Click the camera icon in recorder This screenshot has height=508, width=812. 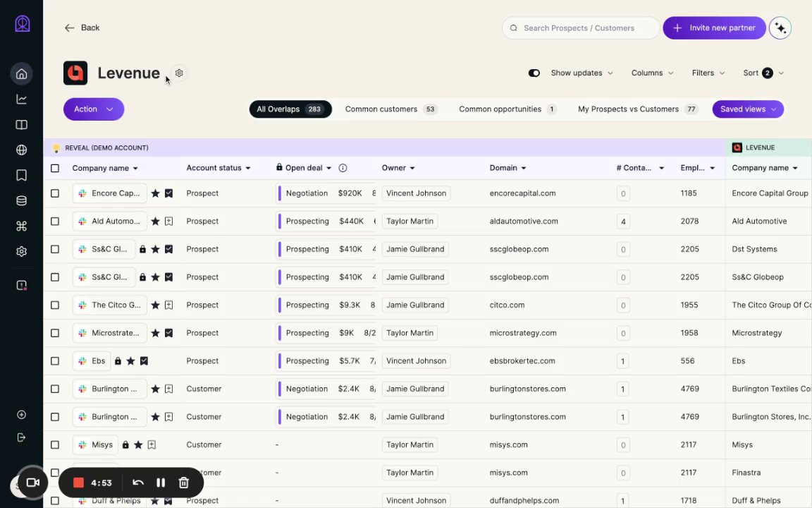[x=33, y=483]
